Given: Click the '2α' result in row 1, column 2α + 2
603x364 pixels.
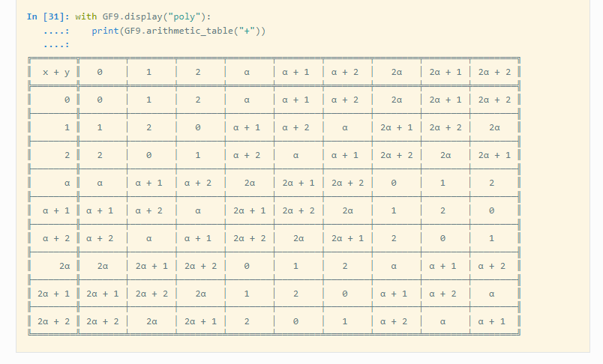Looking at the screenshot, I should pos(494,127).
